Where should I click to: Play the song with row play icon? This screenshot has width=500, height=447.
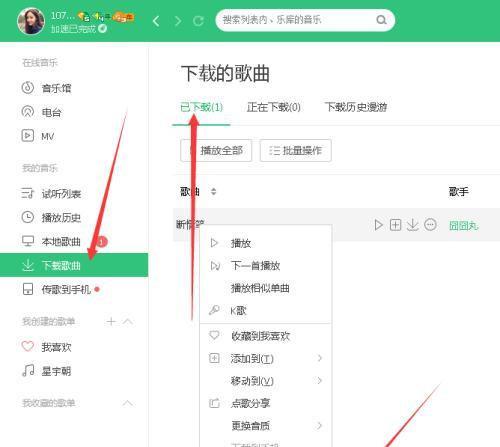378,225
